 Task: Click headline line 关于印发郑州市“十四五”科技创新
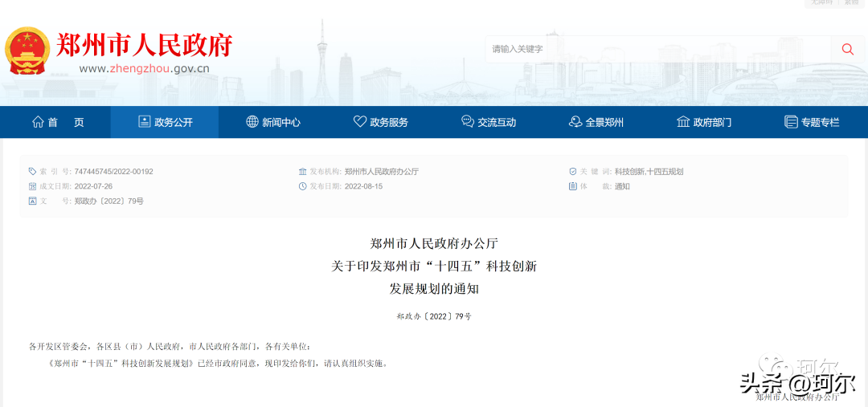(x=434, y=266)
